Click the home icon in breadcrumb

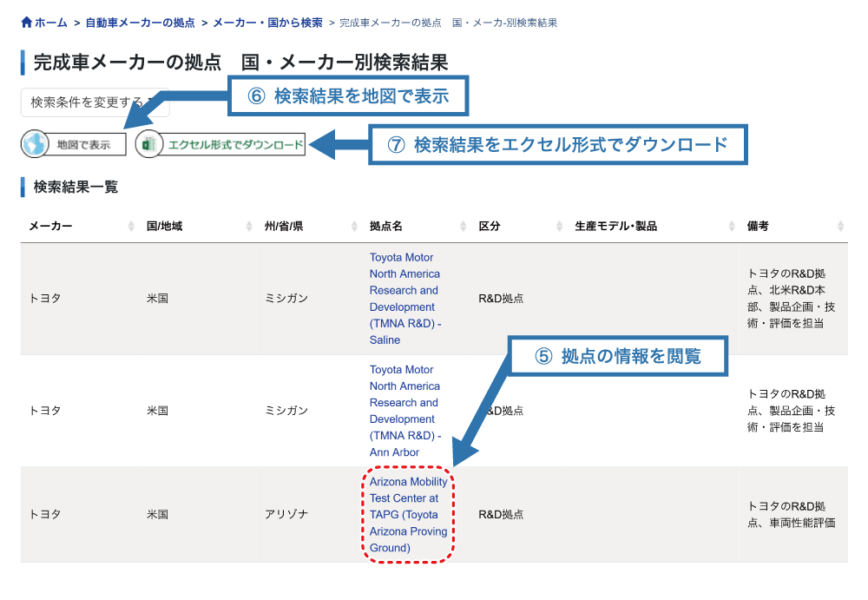pyautogui.click(x=27, y=23)
